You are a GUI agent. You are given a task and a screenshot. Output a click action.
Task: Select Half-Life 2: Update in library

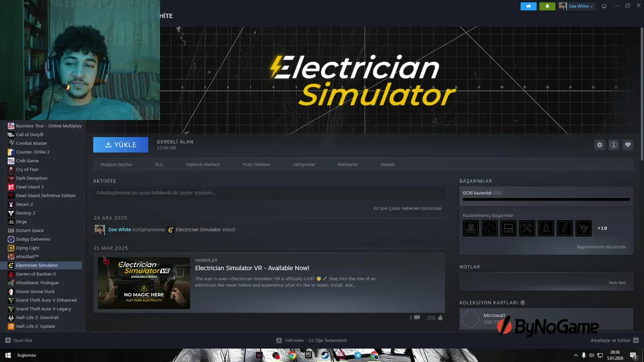pyautogui.click(x=35, y=326)
